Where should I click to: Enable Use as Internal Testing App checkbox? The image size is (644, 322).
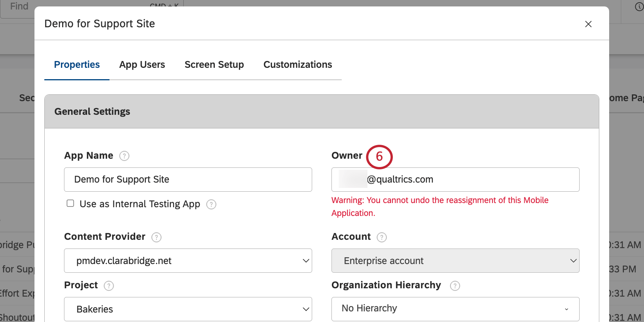[x=70, y=203]
